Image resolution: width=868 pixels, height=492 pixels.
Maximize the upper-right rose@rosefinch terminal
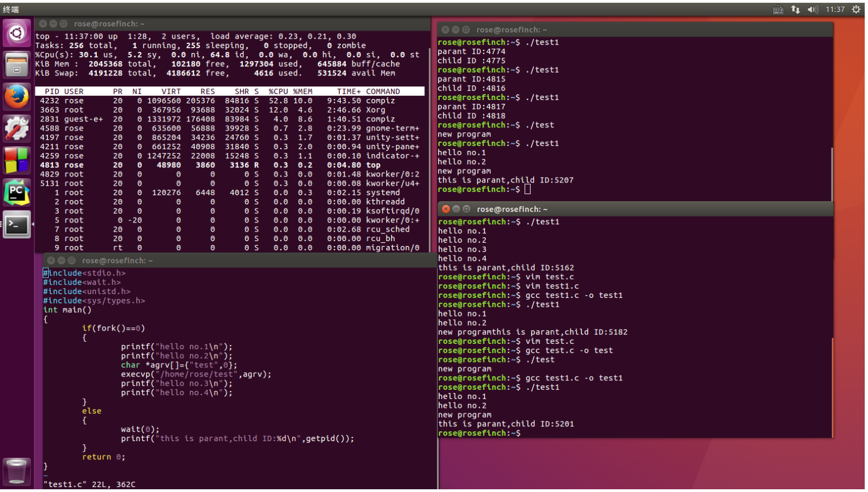(x=466, y=30)
